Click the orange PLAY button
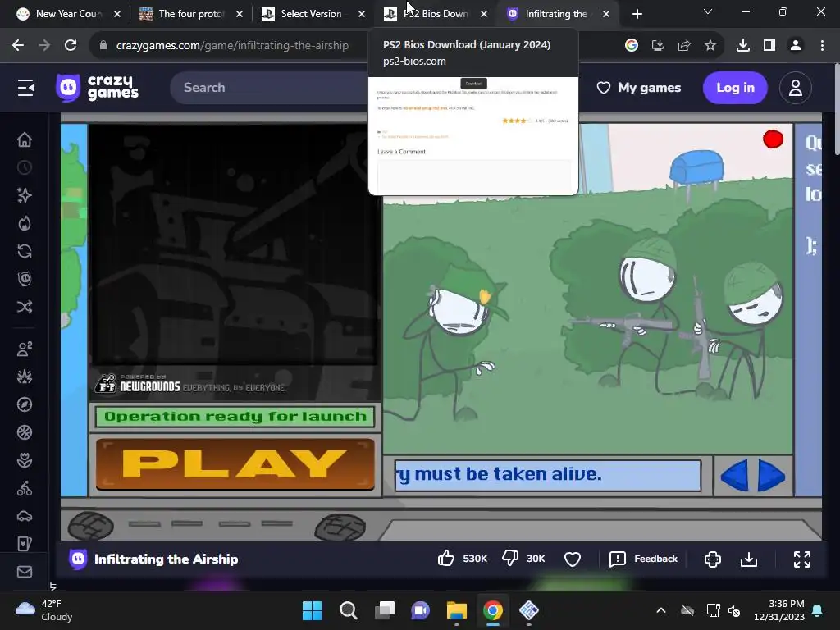Image resolution: width=840 pixels, height=630 pixels. 235,464
